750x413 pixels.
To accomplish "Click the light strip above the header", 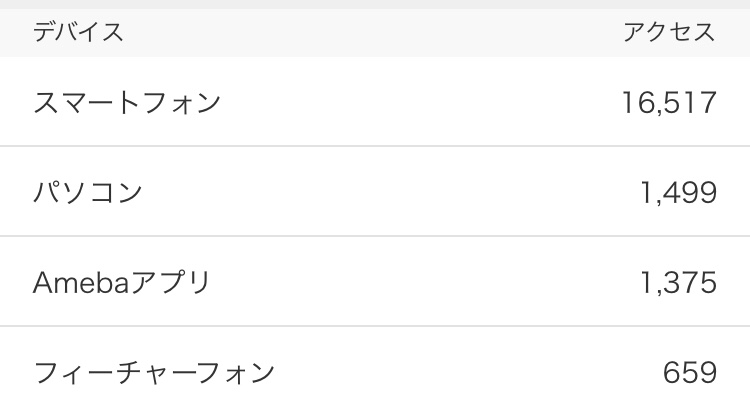I will (375, 4).
